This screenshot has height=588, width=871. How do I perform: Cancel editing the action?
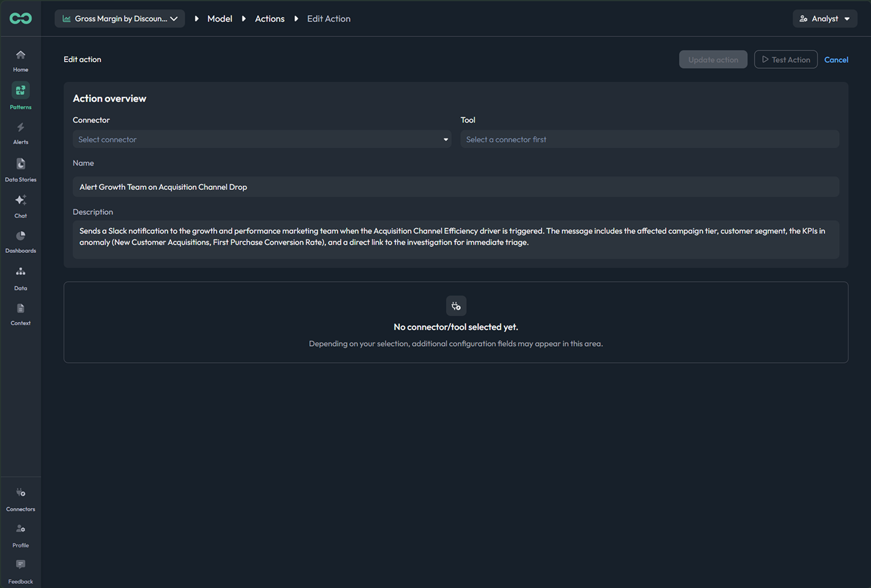(x=836, y=59)
